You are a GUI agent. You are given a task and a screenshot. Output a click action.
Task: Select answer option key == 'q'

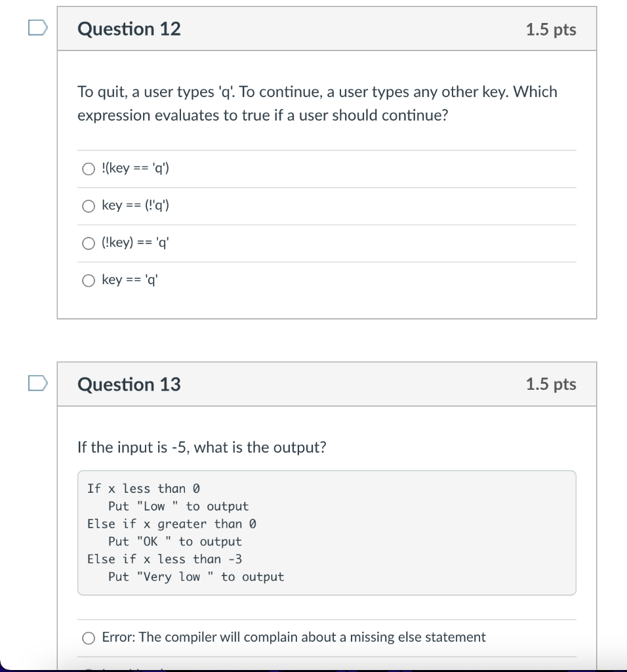(88, 280)
